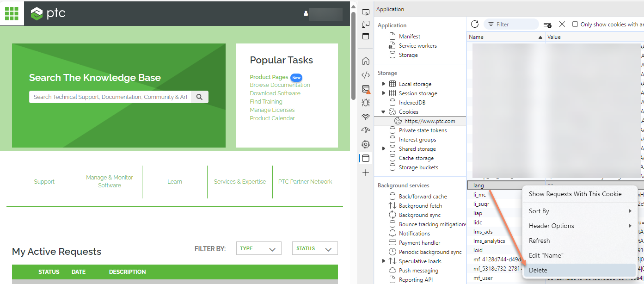Open the Download Software link

(x=275, y=93)
